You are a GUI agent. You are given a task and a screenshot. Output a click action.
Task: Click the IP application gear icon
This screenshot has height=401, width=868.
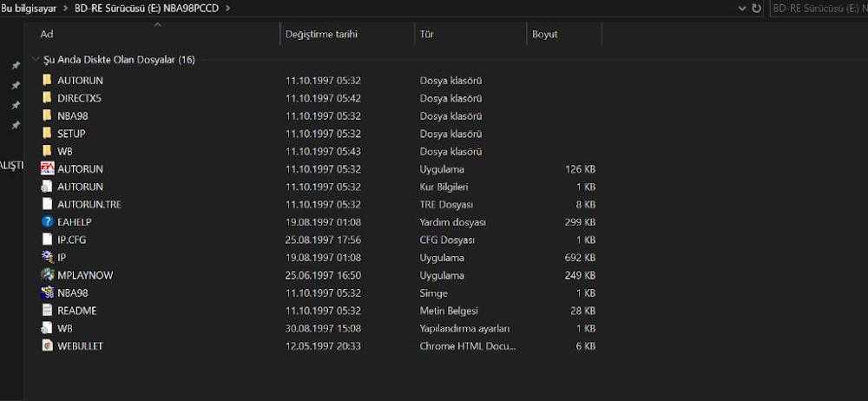point(47,258)
